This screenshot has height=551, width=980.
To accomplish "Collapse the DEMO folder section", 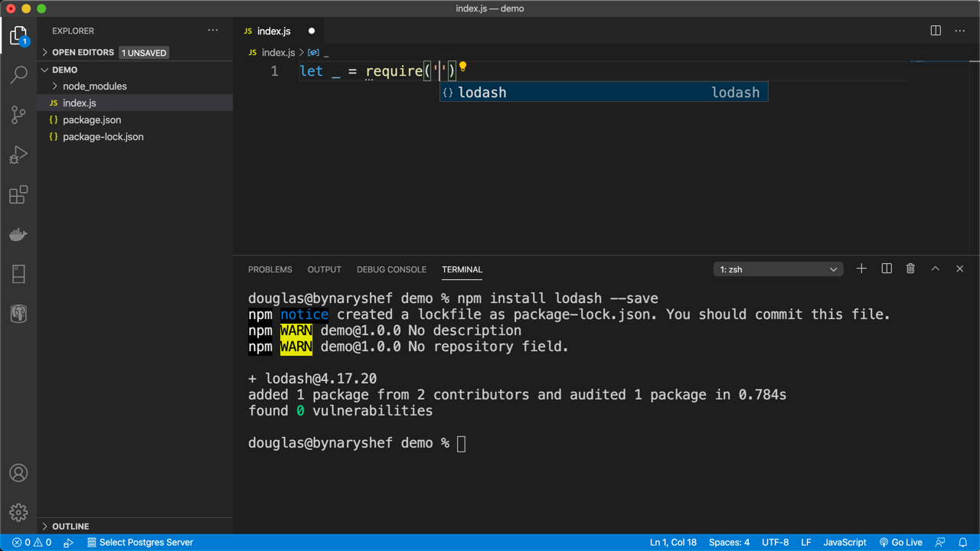I will tap(64, 70).
